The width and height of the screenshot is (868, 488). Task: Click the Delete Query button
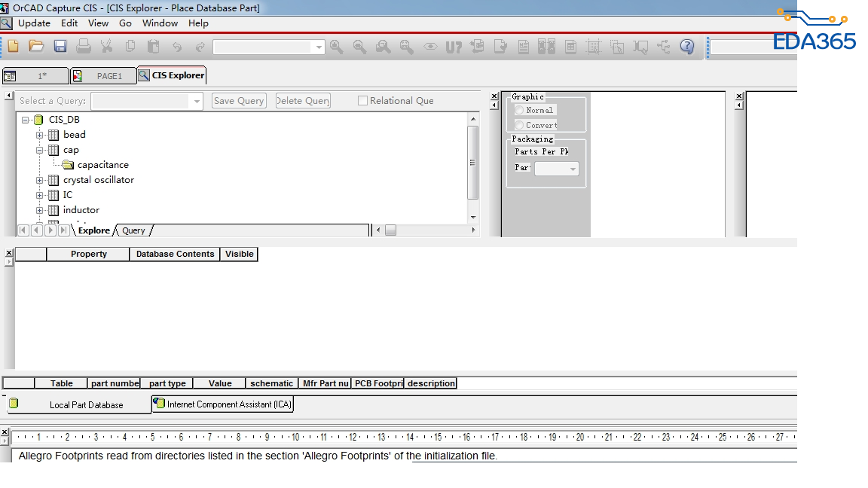point(303,101)
